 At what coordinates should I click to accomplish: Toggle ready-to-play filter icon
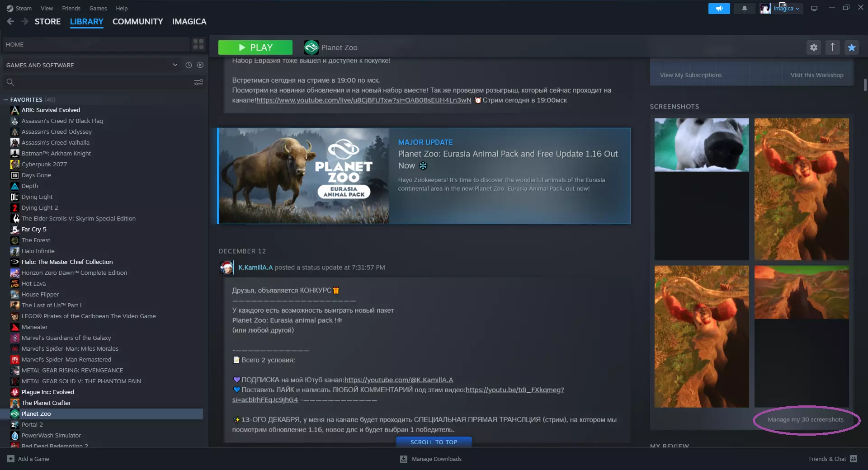[200, 65]
